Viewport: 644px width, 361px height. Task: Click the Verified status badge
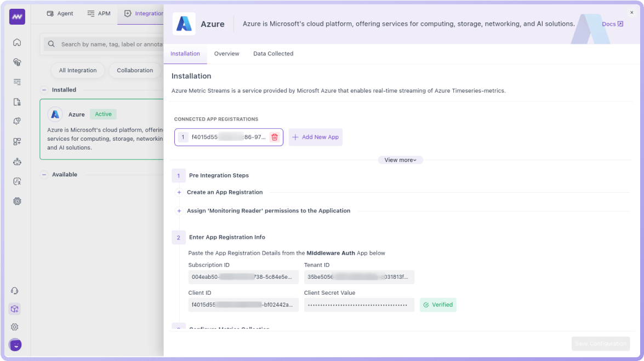click(438, 305)
